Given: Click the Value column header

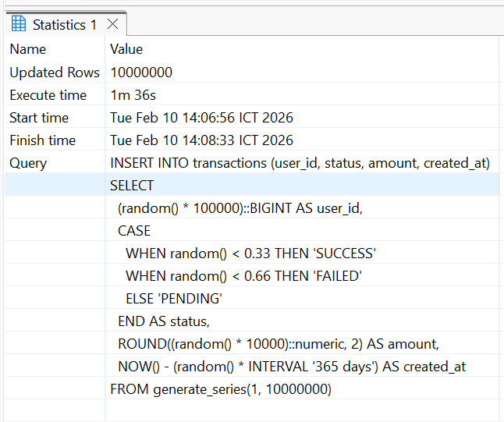Looking at the screenshot, I should (x=126, y=49).
